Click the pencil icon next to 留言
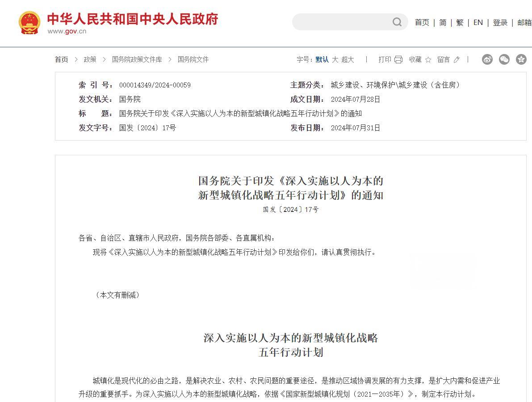 coord(457,60)
